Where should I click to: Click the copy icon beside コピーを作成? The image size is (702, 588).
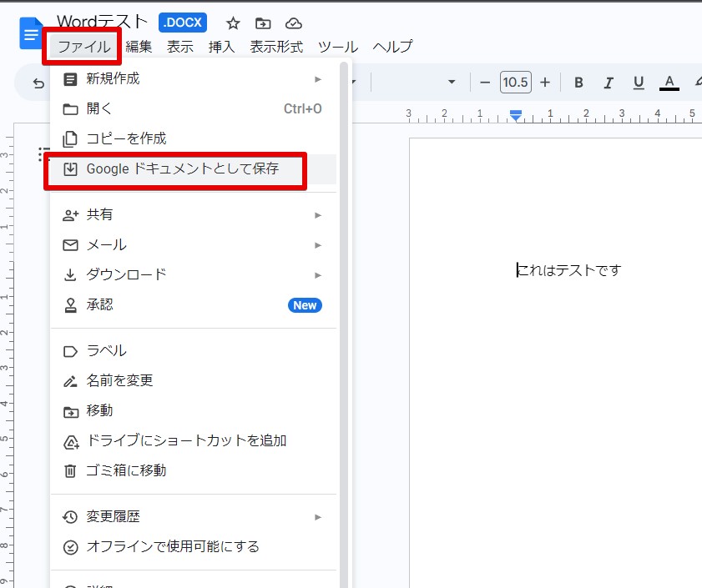[x=70, y=139]
